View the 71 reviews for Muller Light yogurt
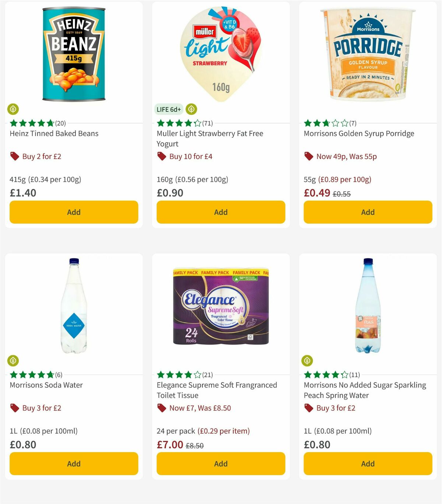 pyautogui.click(x=208, y=123)
